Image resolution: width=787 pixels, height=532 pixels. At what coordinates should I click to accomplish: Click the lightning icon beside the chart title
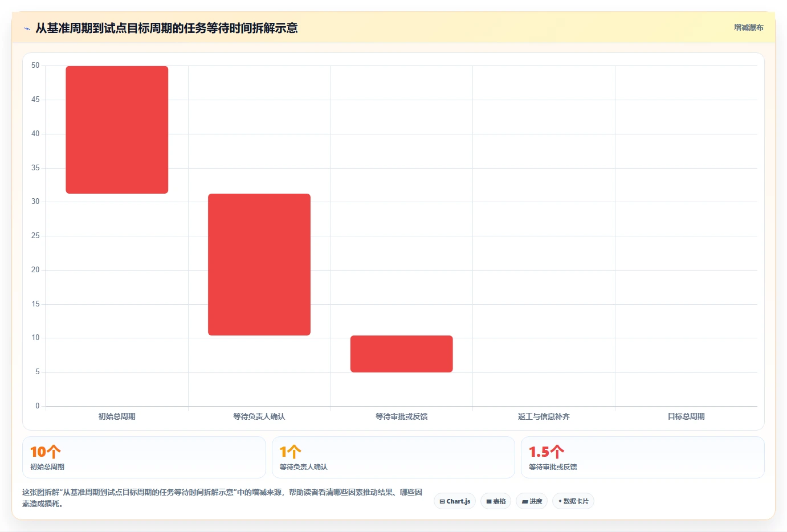click(x=27, y=28)
